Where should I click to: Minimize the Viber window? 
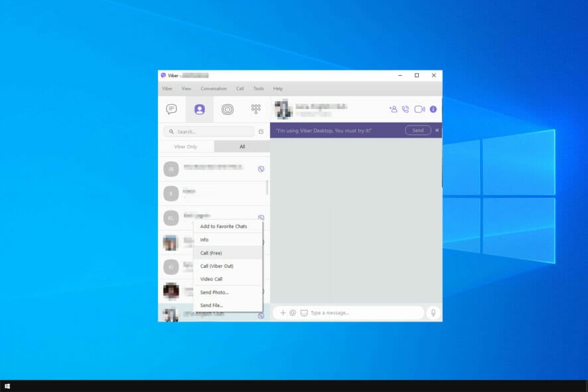400,76
